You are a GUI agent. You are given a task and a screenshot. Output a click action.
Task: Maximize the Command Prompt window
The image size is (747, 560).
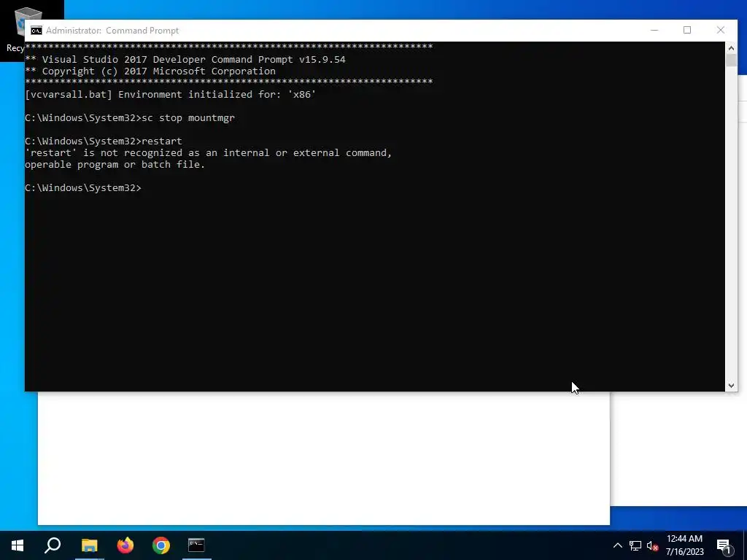click(x=687, y=30)
